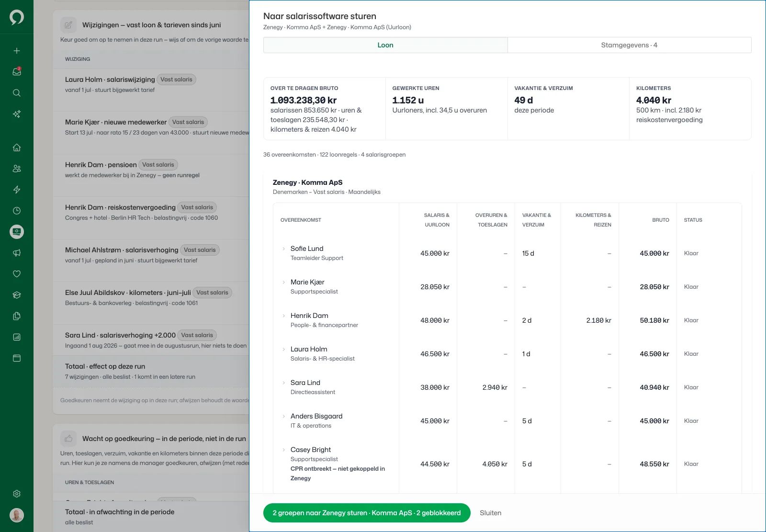
Task: Click 'Totaal · effect op deze run' row
Action: (x=151, y=371)
